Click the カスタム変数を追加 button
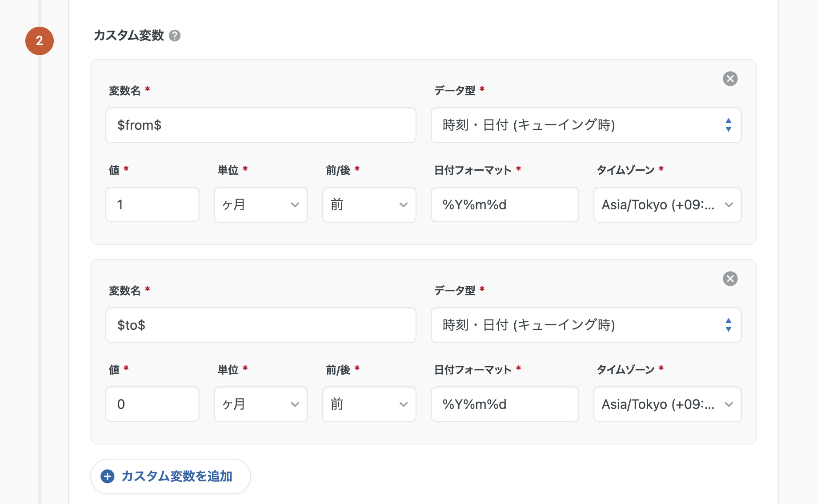817x504 pixels. (x=170, y=476)
